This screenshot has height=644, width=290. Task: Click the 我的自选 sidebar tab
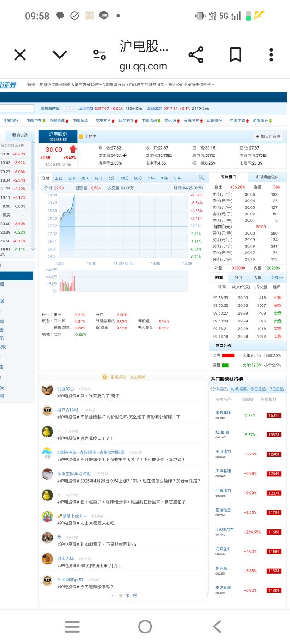coord(20,135)
